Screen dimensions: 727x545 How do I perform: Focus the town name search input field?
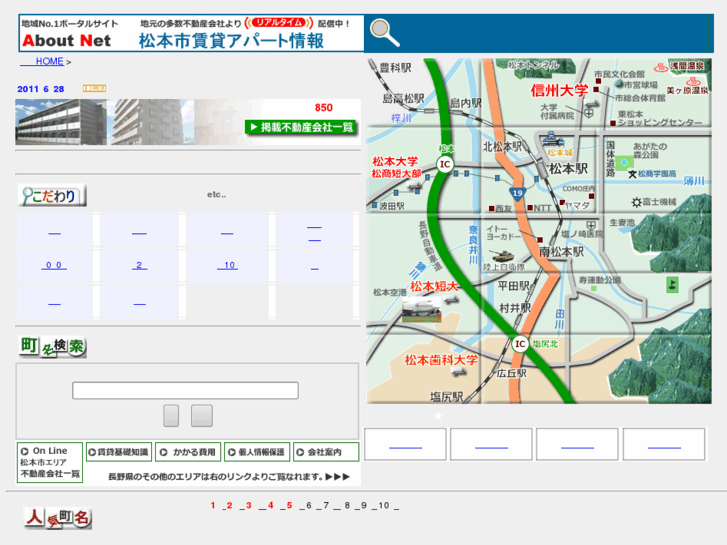pos(185,391)
